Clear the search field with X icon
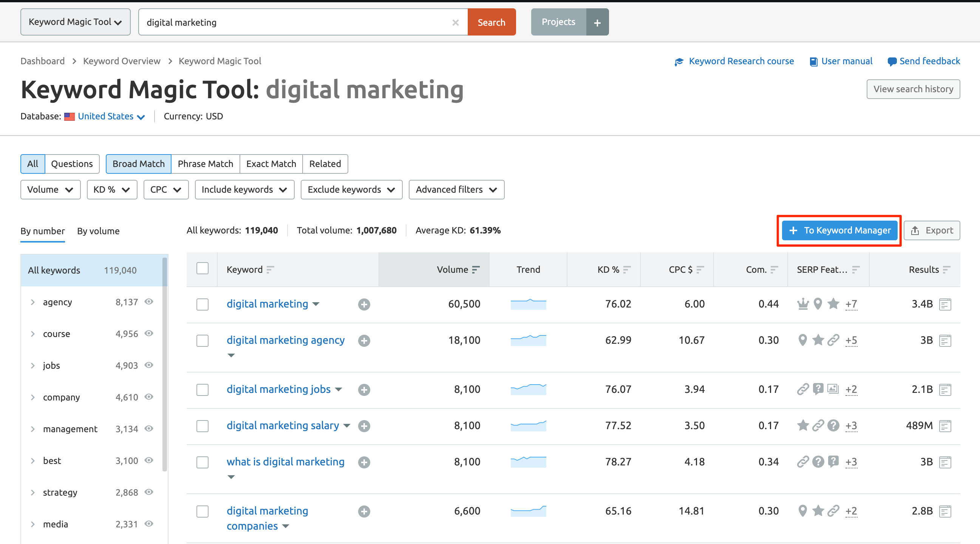 (x=455, y=22)
